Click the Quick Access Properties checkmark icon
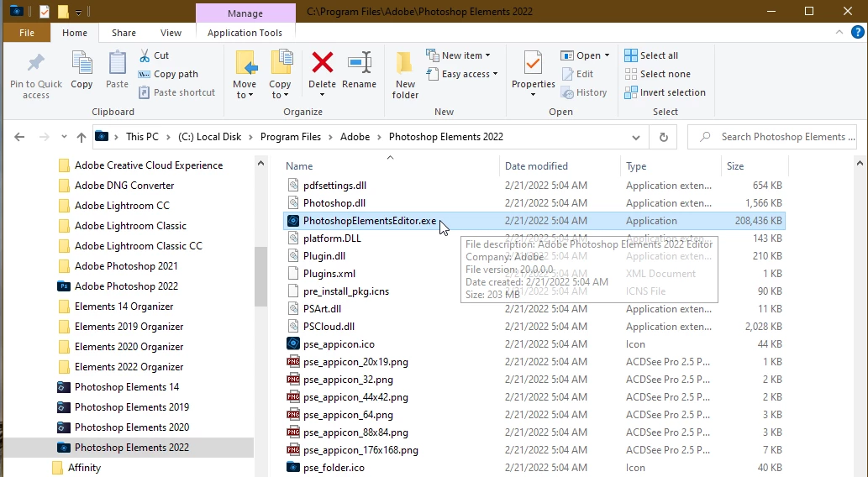This screenshot has width=868, height=477. click(45, 11)
